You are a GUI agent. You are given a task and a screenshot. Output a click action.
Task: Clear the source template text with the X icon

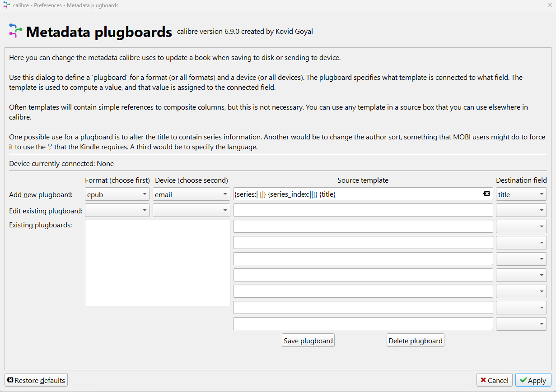(x=486, y=194)
